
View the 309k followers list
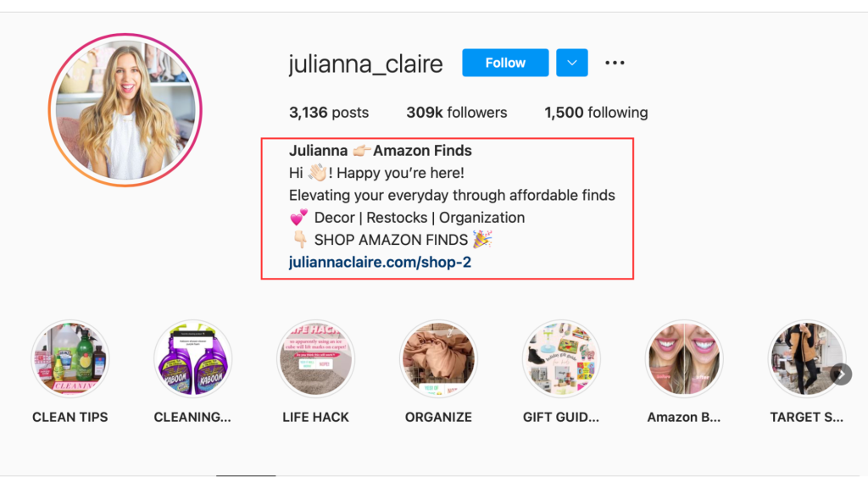[457, 113]
